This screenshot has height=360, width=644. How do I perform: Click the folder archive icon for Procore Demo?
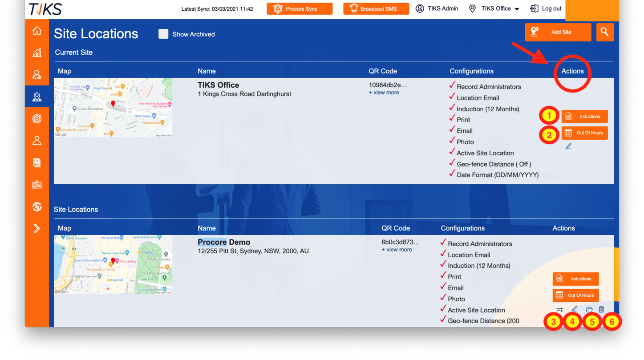[589, 309]
